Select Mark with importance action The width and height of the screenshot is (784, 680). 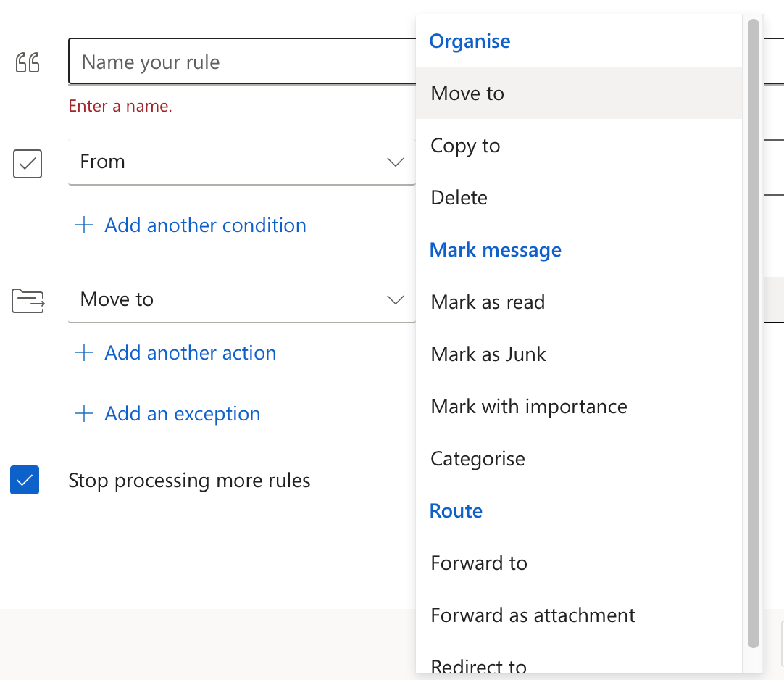tap(529, 407)
